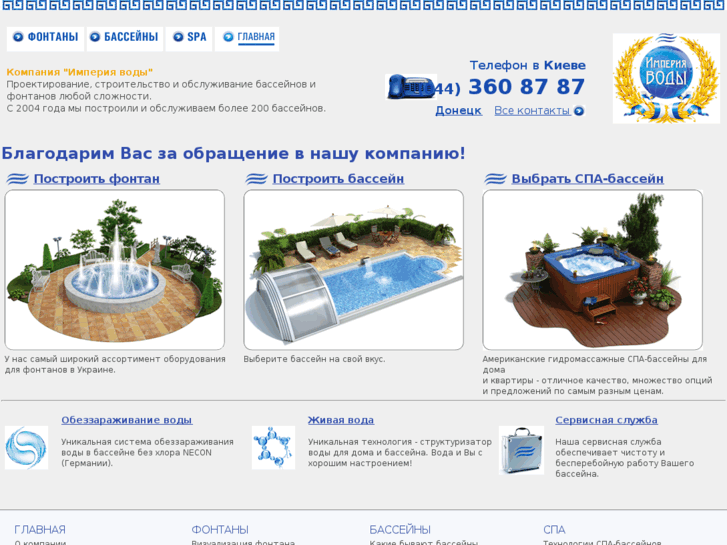Click the wave icon beside Построить бассейн

tap(256, 179)
